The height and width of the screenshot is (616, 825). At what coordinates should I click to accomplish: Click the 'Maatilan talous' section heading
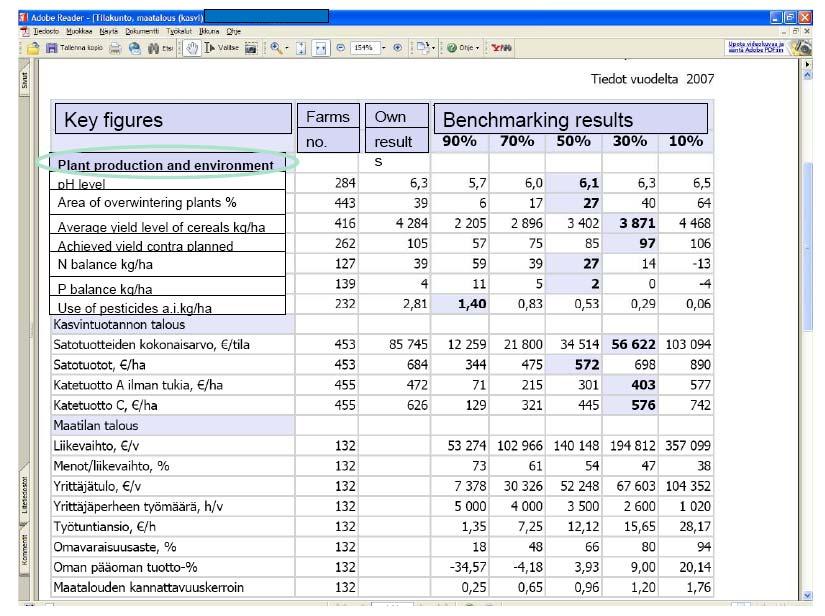pos(95,425)
